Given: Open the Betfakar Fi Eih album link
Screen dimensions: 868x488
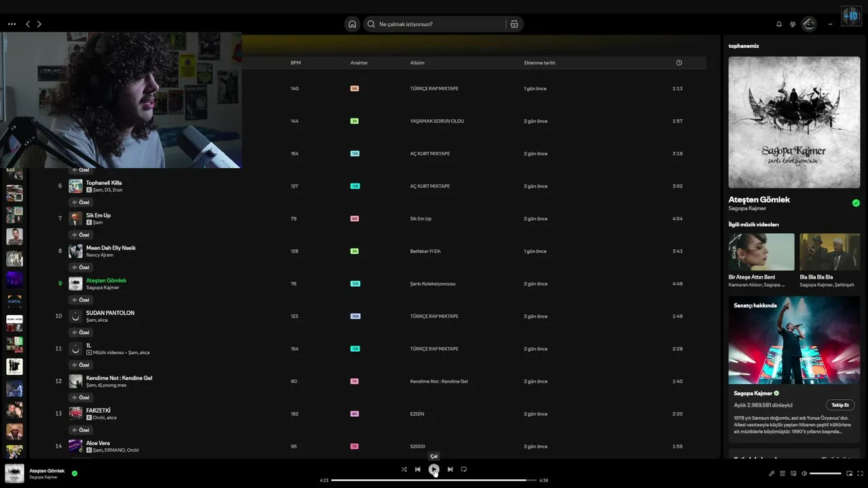Looking at the screenshot, I should (425, 251).
